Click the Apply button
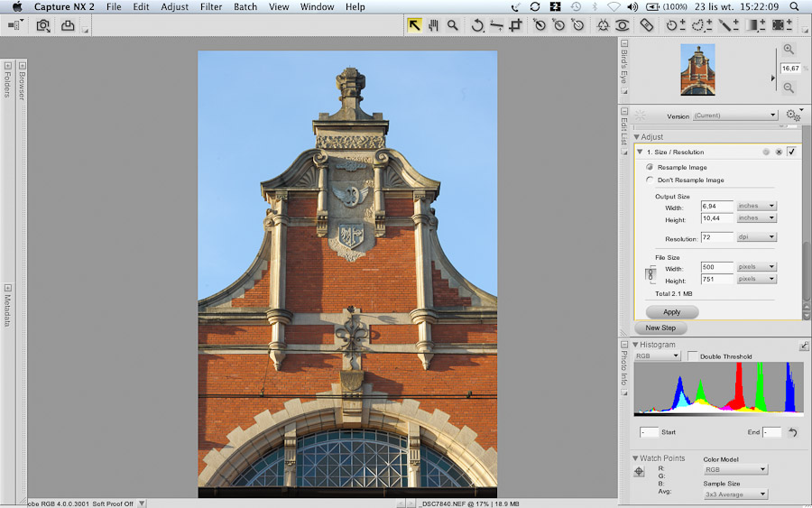812x508 pixels. (x=671, y=312)
